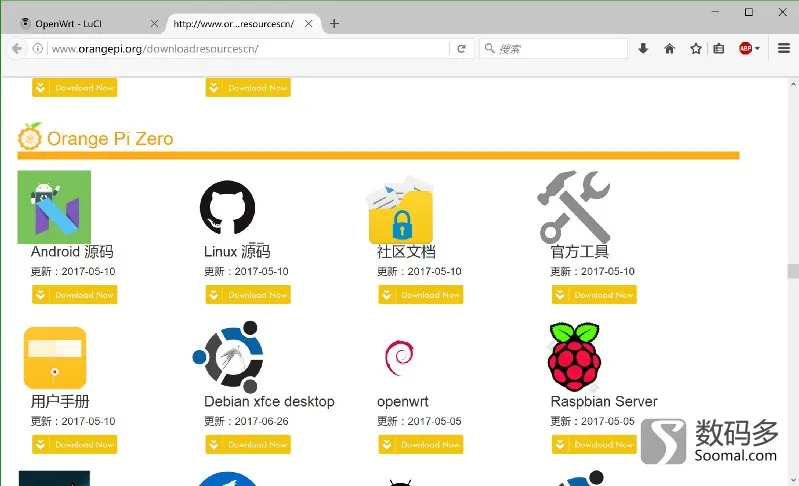
Task: Open the 官方工具 hammer and wrench icon
Action: pyautogui.click(x=574, y=207)
